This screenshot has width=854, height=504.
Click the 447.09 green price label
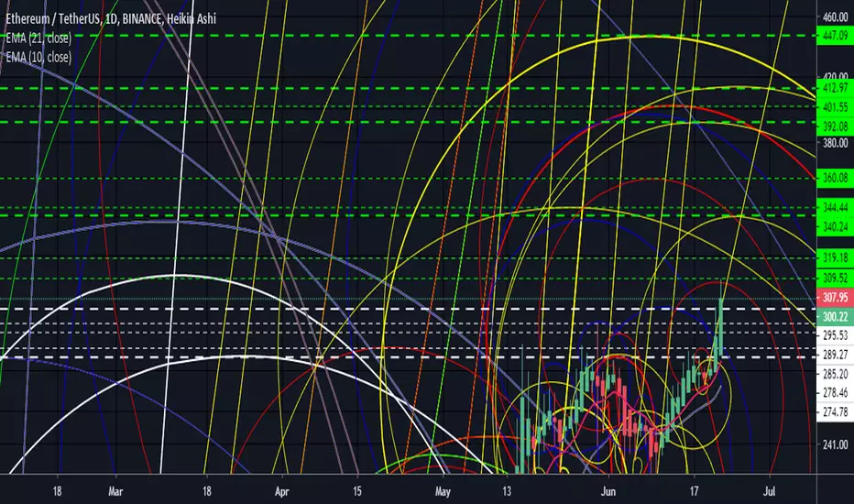pyautogui.click(x=836, y=36)
